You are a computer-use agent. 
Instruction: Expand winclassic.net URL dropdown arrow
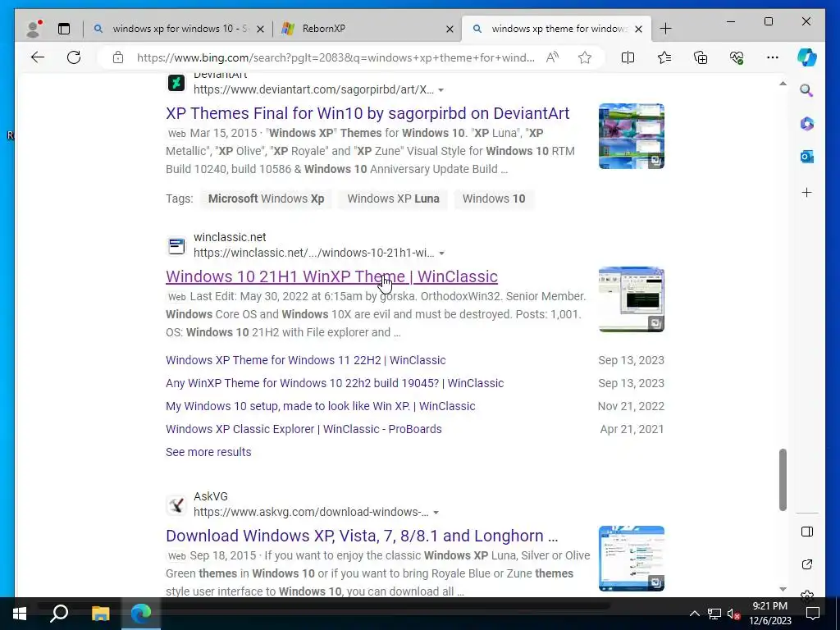click(442, 253)
